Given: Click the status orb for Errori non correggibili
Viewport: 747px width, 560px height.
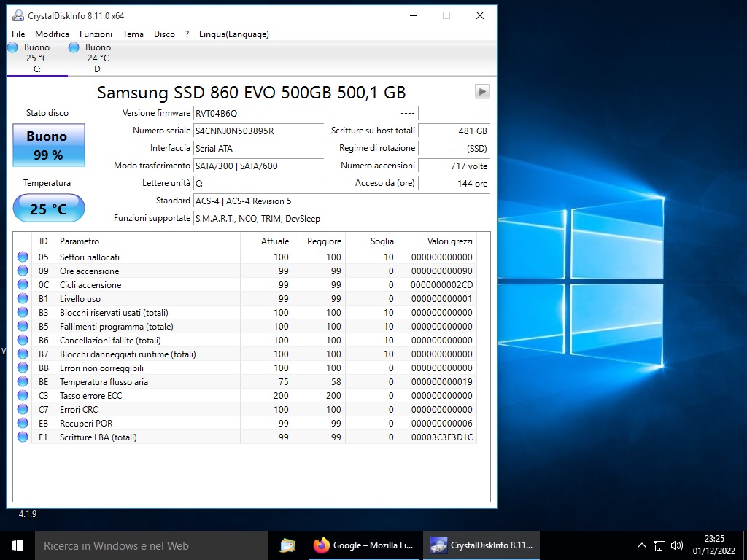Looking at the screenshot, I should 23,367.
